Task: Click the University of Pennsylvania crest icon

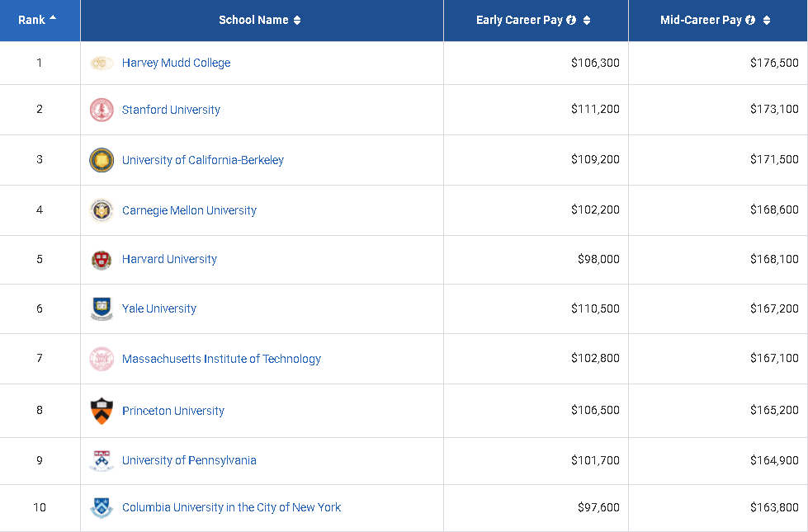Action: pos(102,460)
